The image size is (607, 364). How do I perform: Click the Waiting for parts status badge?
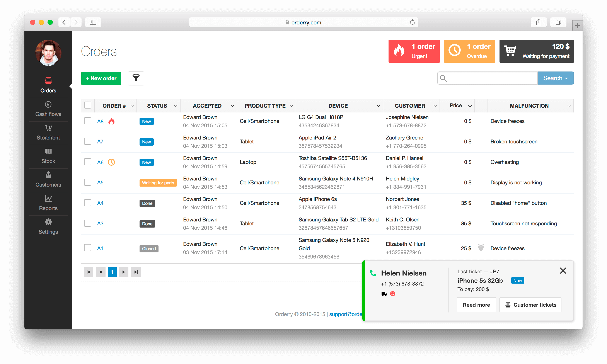[x=158, y=183]
